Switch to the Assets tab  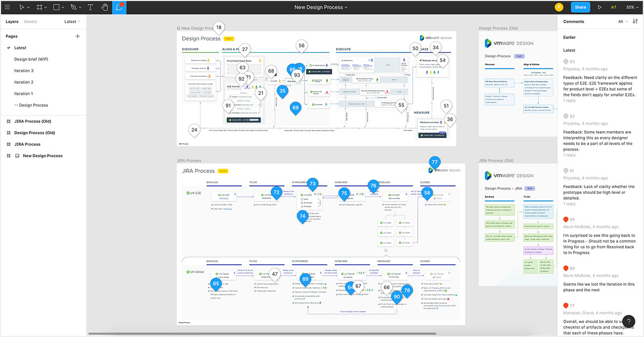[x=30, y=22]
